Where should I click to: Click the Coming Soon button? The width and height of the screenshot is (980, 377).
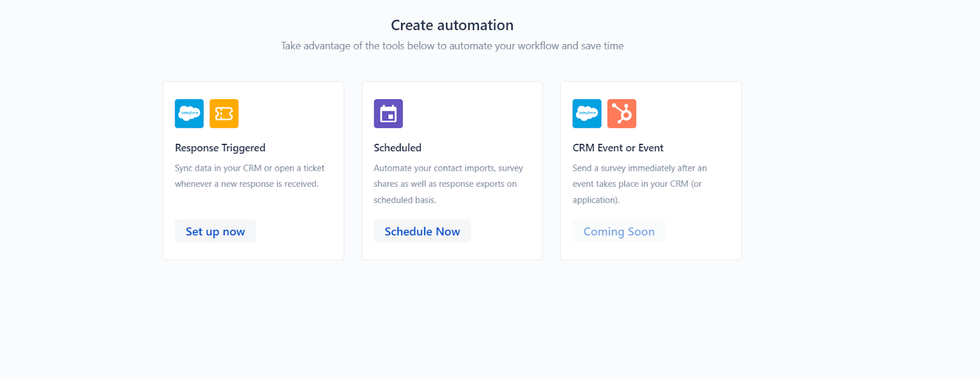[619, 231]
